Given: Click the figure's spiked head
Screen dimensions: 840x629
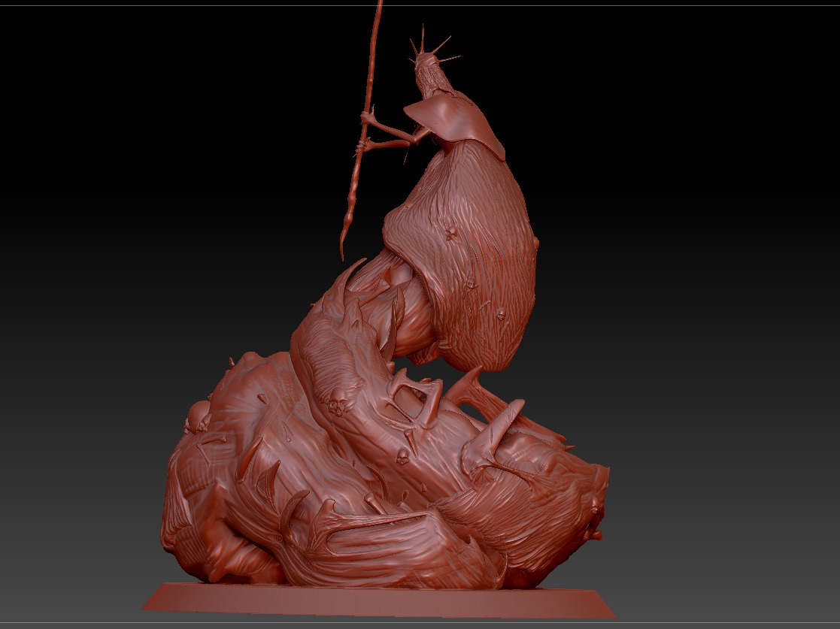Looking at the screenshot, I should pos(430,71).
